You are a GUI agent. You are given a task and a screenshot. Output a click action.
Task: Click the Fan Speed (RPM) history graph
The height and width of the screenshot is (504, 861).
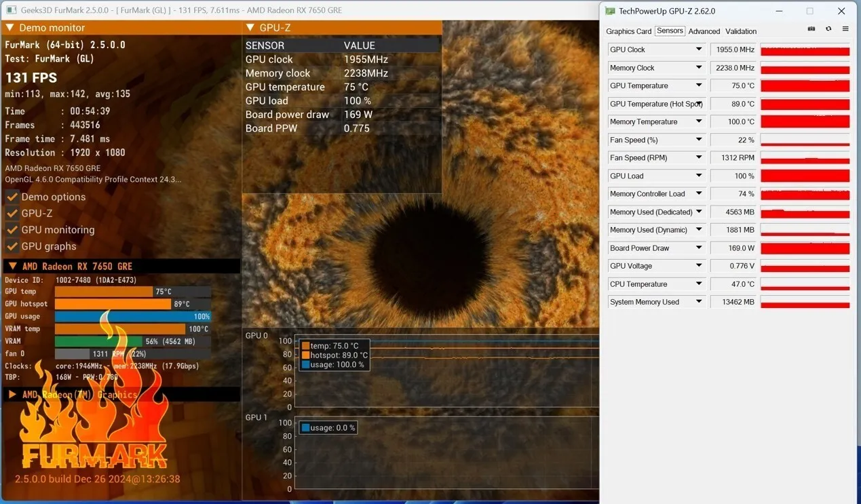(805, 158)
